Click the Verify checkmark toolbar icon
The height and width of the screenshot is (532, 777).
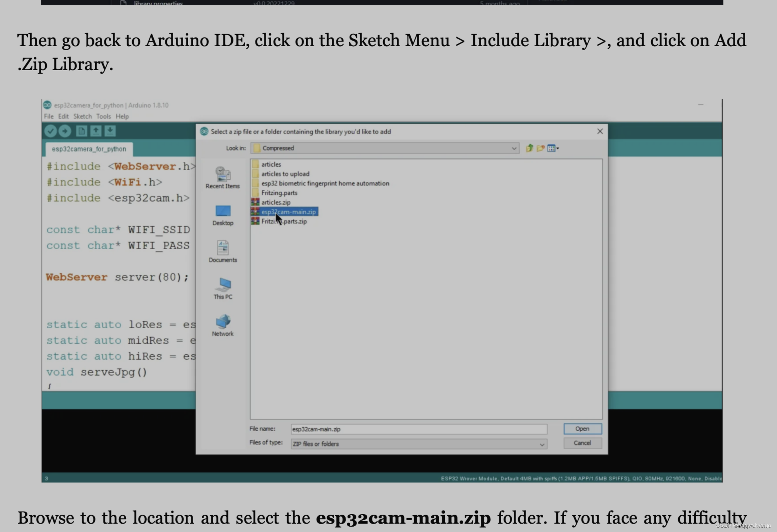click(x=50, y=131)
